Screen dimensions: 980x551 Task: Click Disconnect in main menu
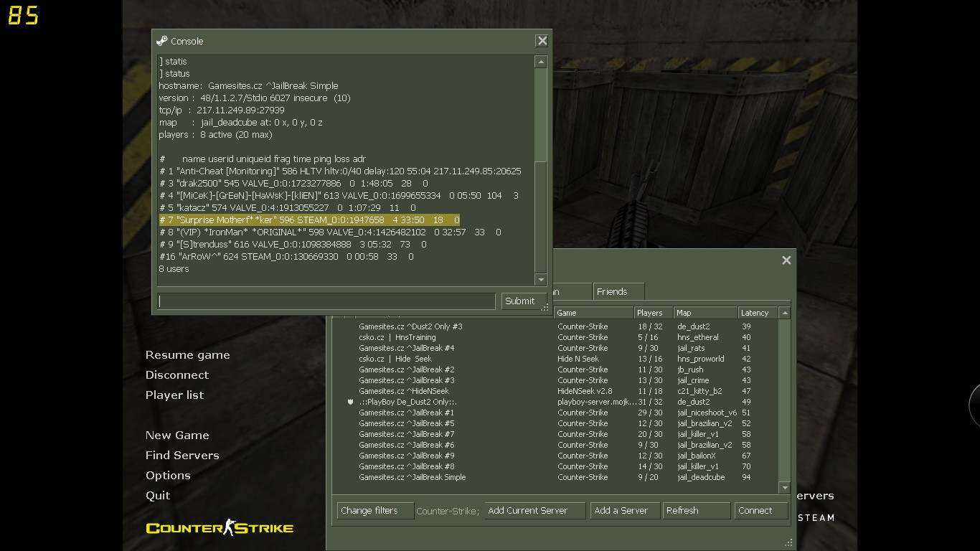point(177,375)
